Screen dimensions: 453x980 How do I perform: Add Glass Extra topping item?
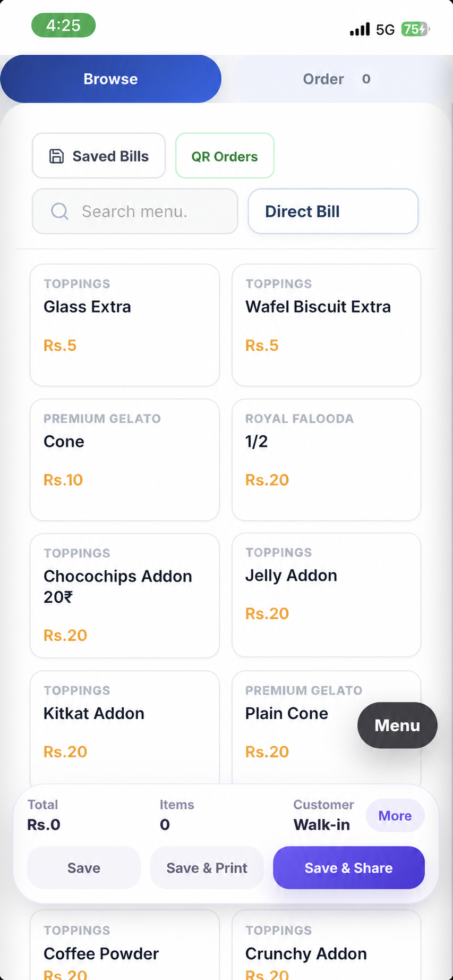pyautogui.click(x=125, y=325)
